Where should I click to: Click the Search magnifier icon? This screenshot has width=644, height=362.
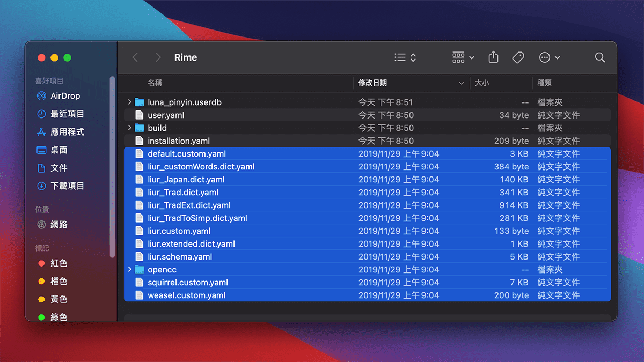pyautogui.click(x=599, y=57)
